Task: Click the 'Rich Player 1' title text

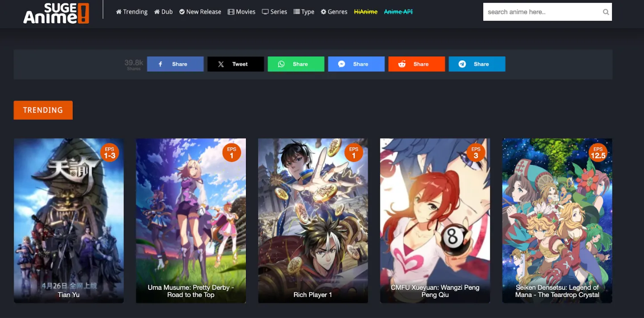Action: pyautogui.click(x=313, y=295)
